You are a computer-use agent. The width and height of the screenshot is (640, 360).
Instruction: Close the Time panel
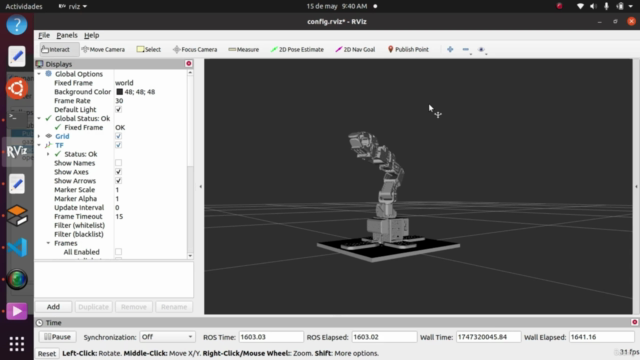634,322
